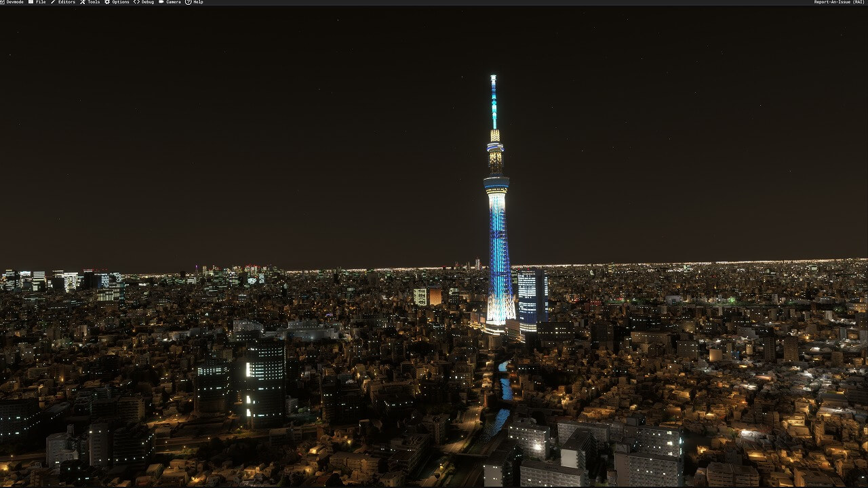Click the blue-lit river in the scene

(x=504, y=393)
